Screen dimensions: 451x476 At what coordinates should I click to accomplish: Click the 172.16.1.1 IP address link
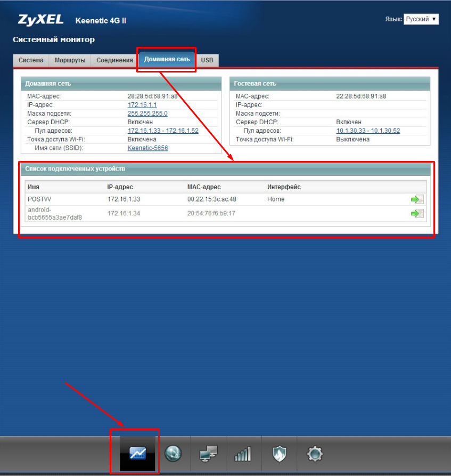[142, 105]
